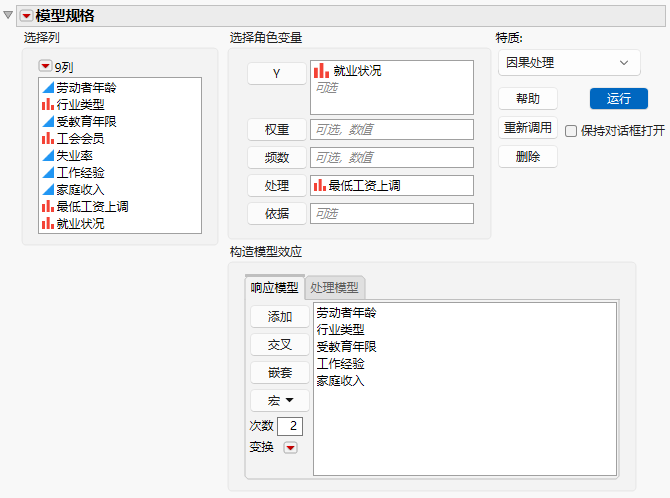Select 行业类型 in model effects list

click(341, 330)
